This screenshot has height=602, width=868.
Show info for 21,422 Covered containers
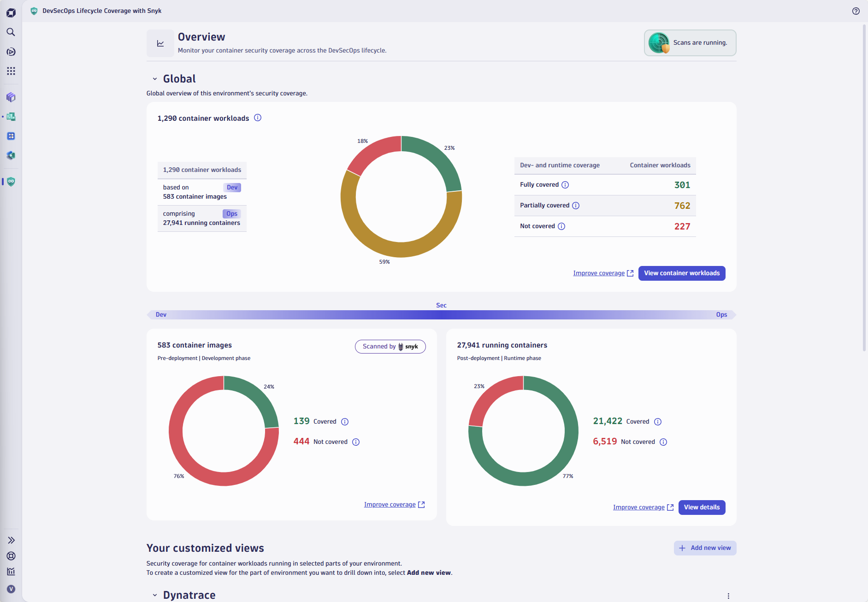click(x=658, y=422)
